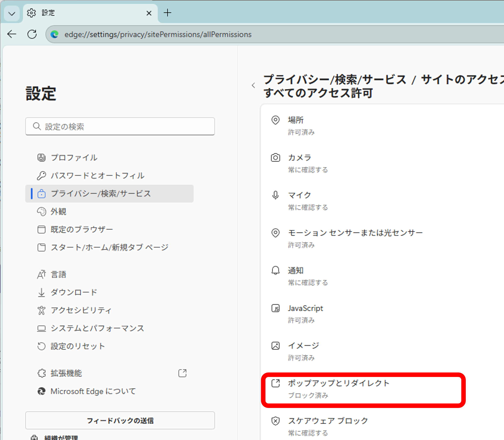Screen dimensions: 504x440
Task: Open Microsoft Edge について page
Action: tap(93, 391)
